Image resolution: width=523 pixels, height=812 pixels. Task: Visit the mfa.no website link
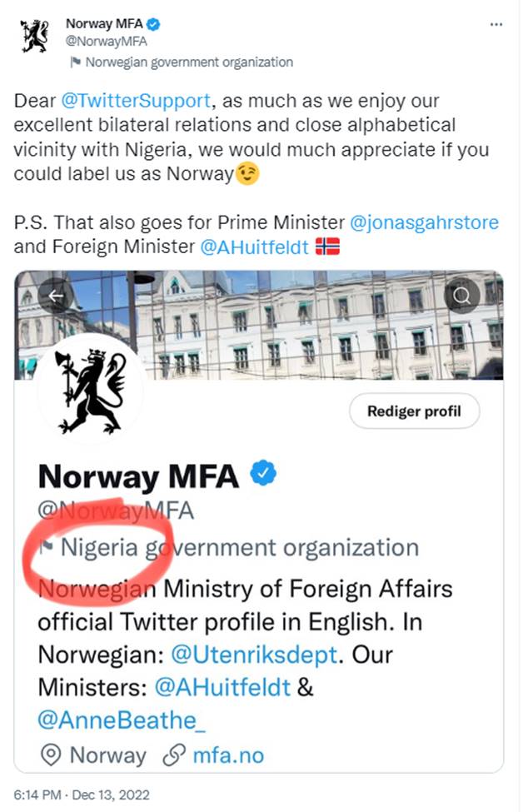coord(228,755)
